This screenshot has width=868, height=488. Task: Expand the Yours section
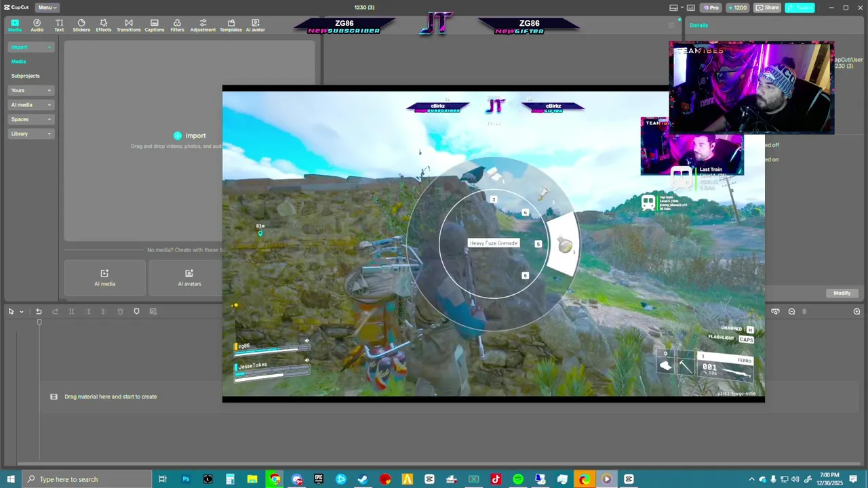pyautogui.click(x=31, y=90)
